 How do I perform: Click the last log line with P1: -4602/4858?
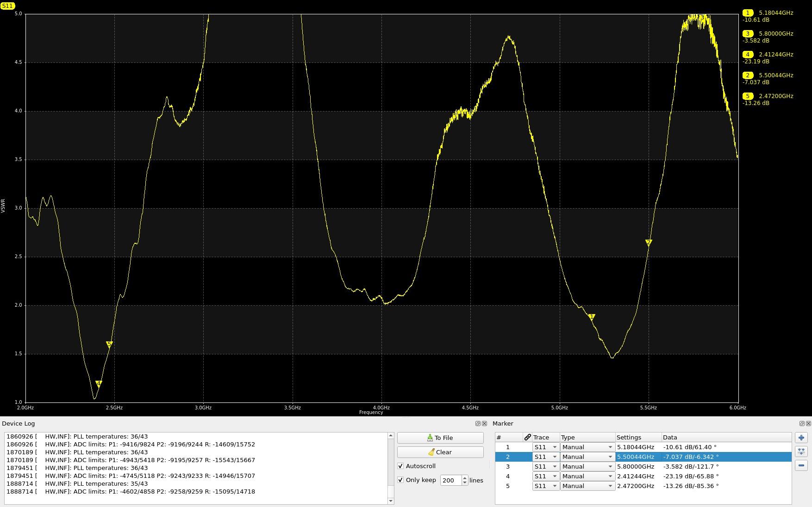pyautogui.click(x=131, y=491)
